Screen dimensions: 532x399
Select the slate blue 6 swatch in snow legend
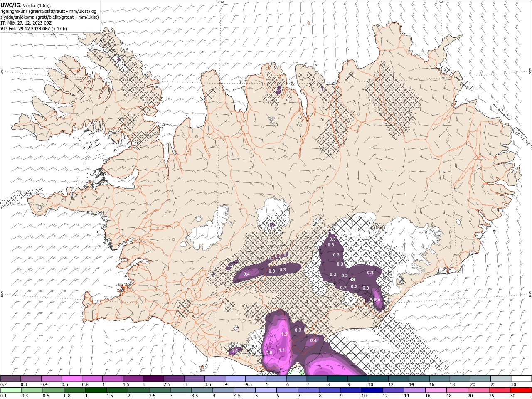point(296,379)
